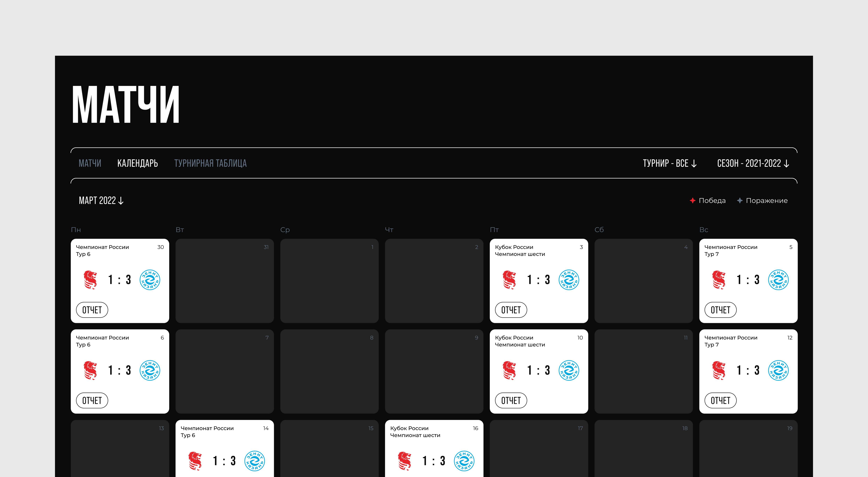Click red lion logo on day 16 card

click(x=404, y=461)
